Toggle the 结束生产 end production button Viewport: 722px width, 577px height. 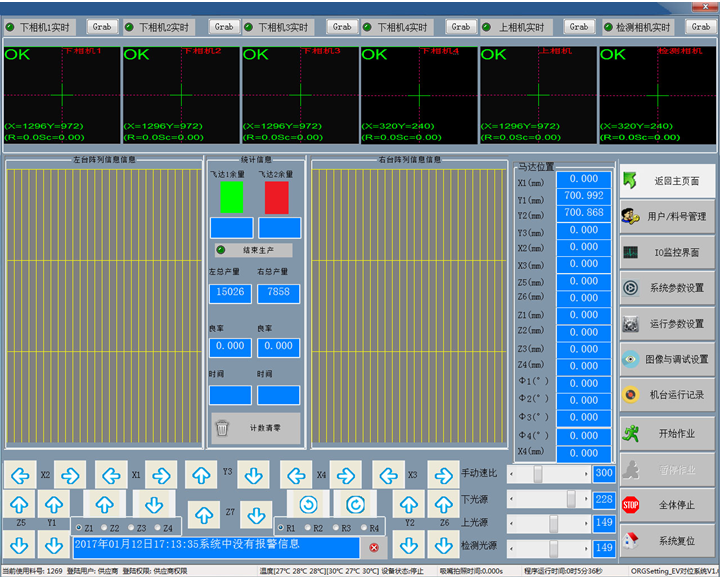coord(253,250)
